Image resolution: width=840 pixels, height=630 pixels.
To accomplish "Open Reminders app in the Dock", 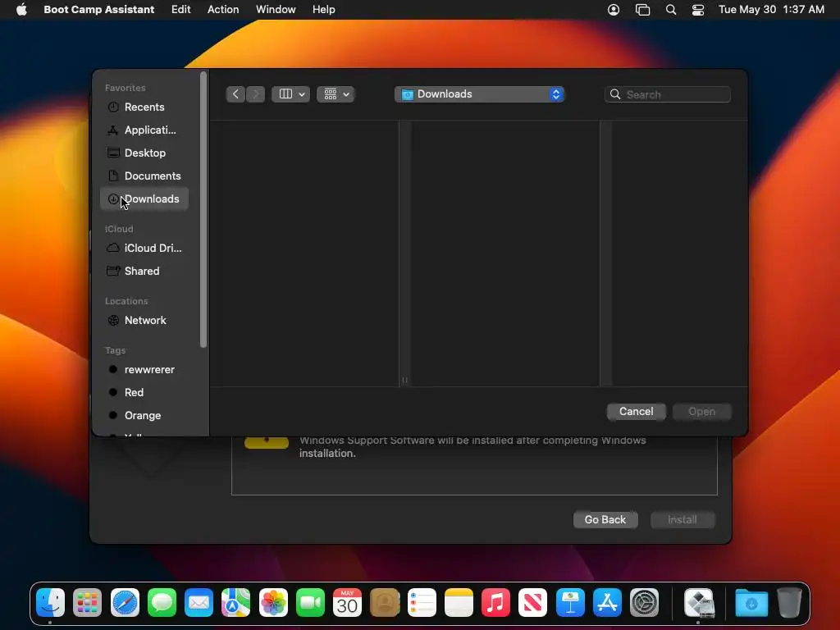I will click(422, 603).
